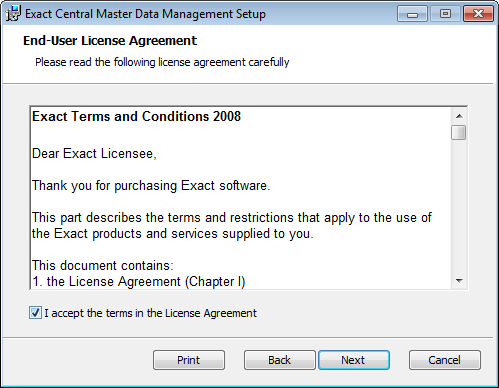
Task: Click the window title 'Exact Central Master Data Management Setup'
Action: [145, 14]
